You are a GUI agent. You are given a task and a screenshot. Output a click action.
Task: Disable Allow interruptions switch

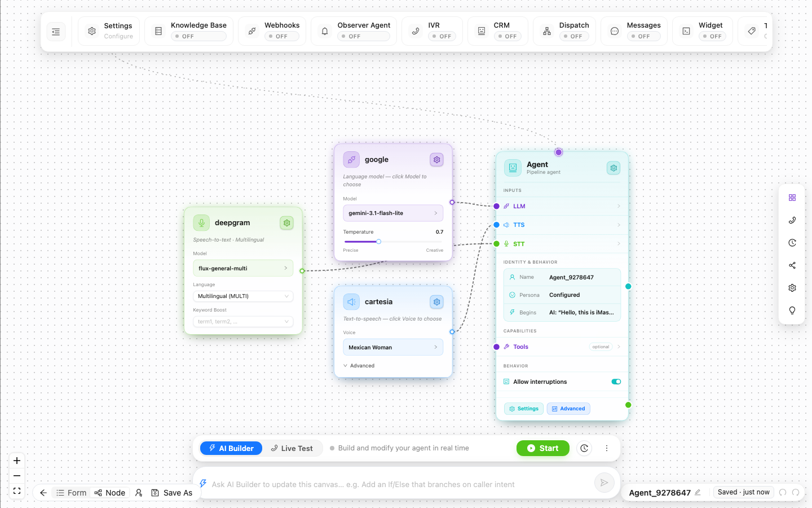click(616, 382)
